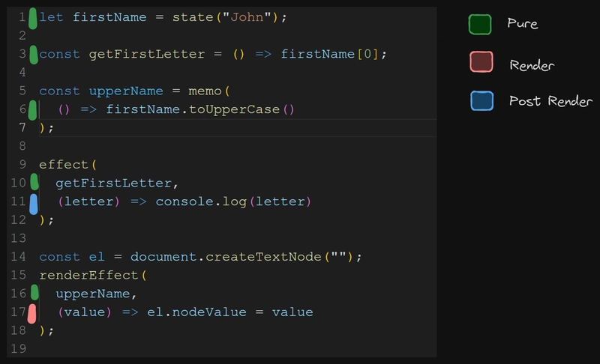
Task: Click the green marker beside line 10
Action: [33, 183]
